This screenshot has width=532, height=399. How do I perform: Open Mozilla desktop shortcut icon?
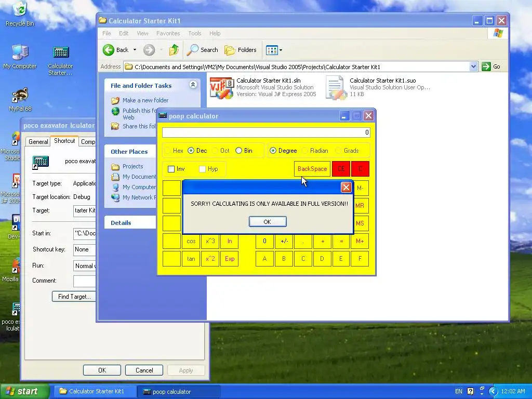[15, 267]
